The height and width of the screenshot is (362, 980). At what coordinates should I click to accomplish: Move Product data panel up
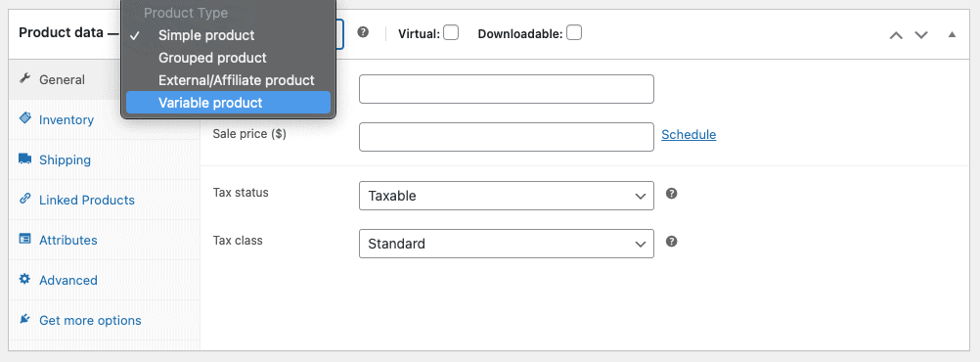click(896, 35)
